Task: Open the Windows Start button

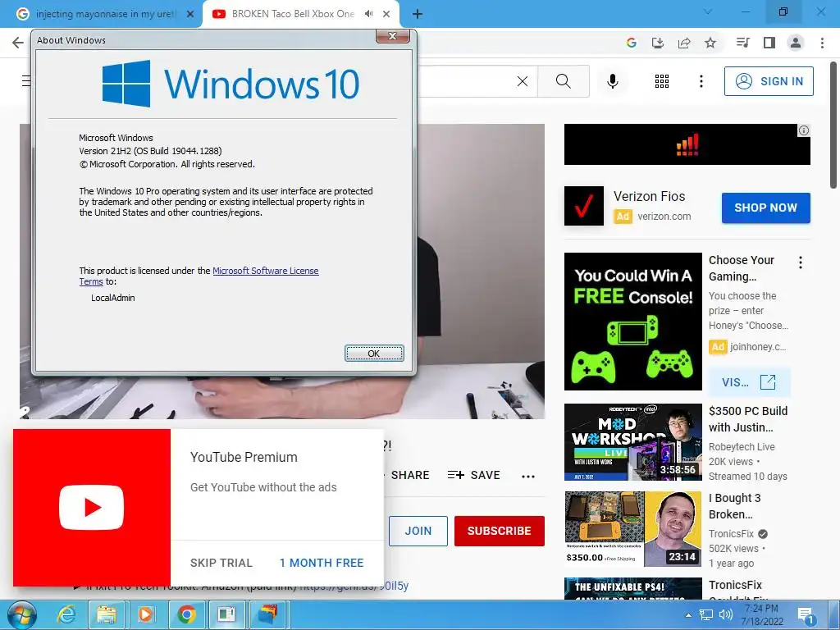Action: tap(22, 615)
